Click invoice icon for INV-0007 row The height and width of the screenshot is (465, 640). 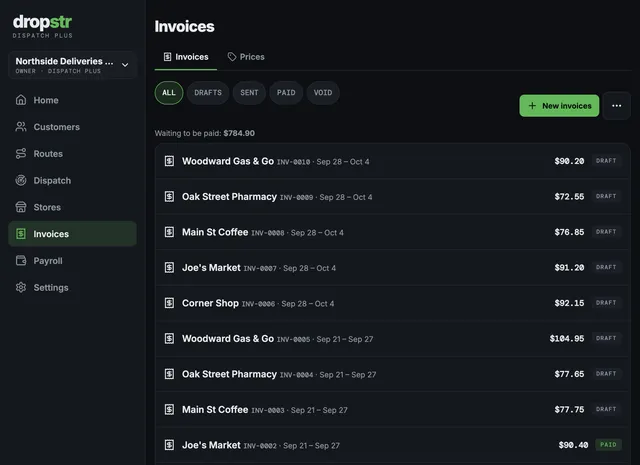click(169, 267)
